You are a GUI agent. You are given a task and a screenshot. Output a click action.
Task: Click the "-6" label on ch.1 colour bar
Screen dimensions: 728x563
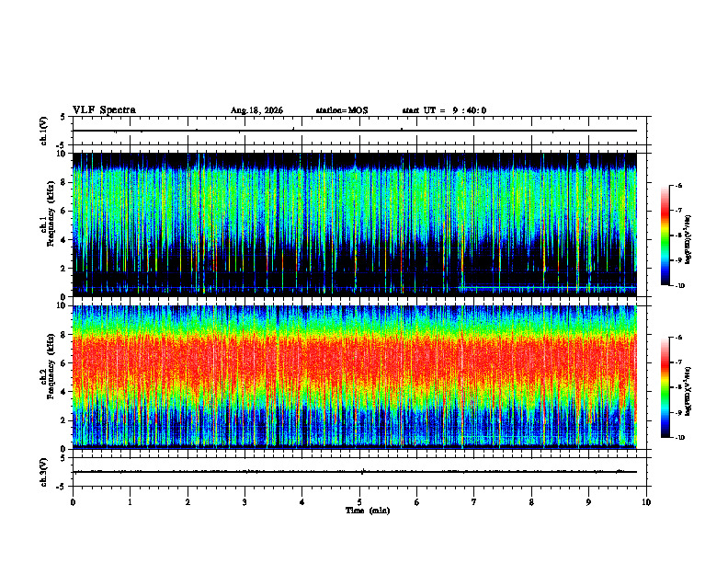[x=678, y=186]
